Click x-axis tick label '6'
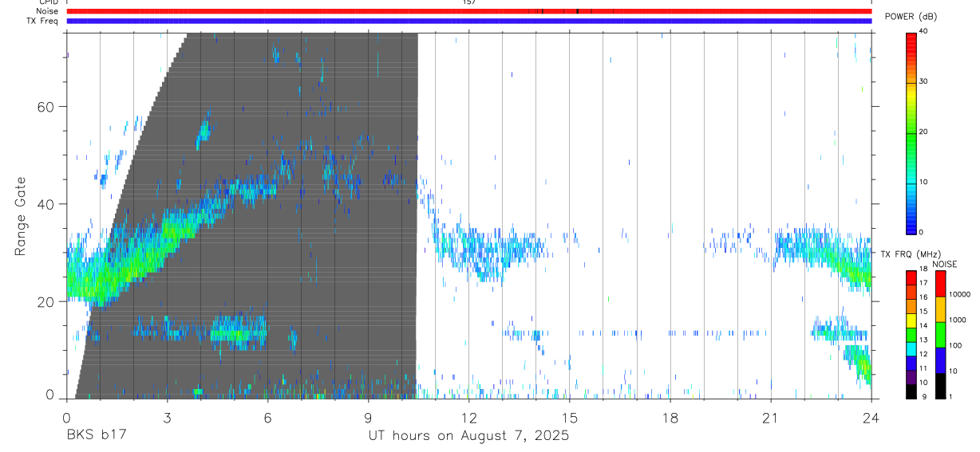 tap(267, 418)
